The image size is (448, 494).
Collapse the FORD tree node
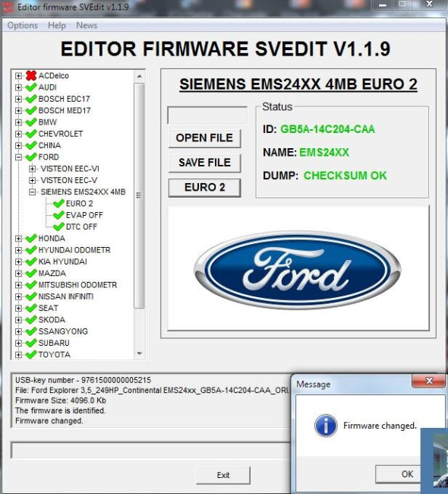(18, 157)
